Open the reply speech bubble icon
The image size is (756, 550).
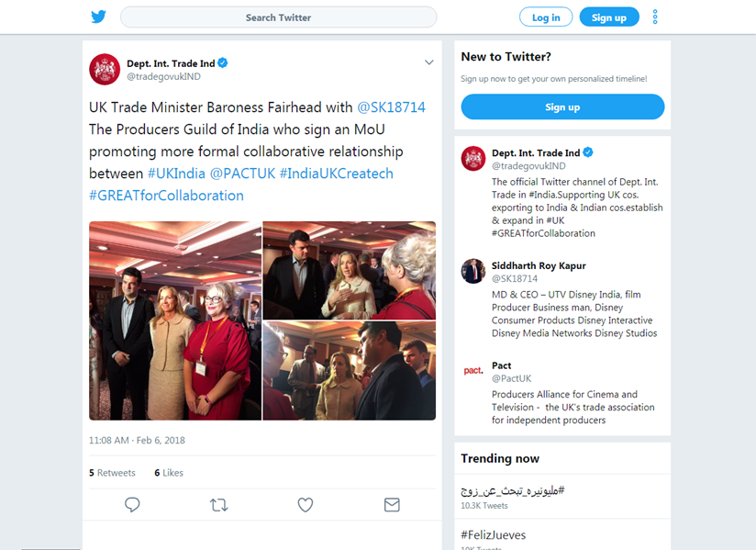pos(132,505)
